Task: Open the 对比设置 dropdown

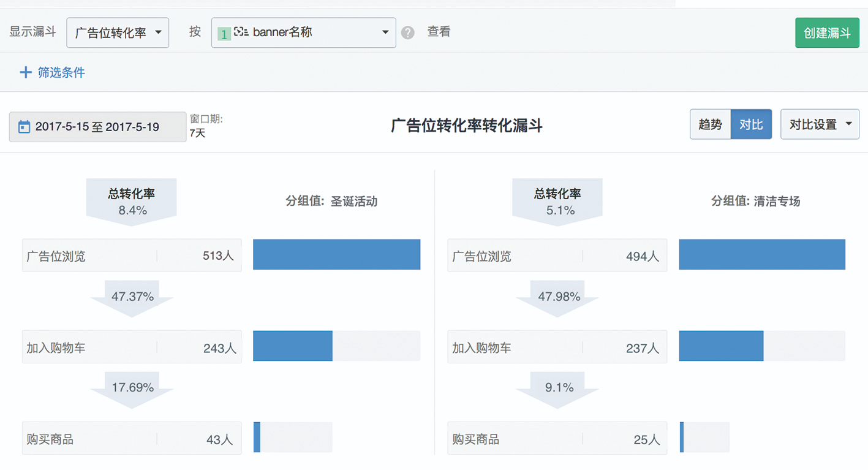Action: pyautogui.click(x=820, y=124)
